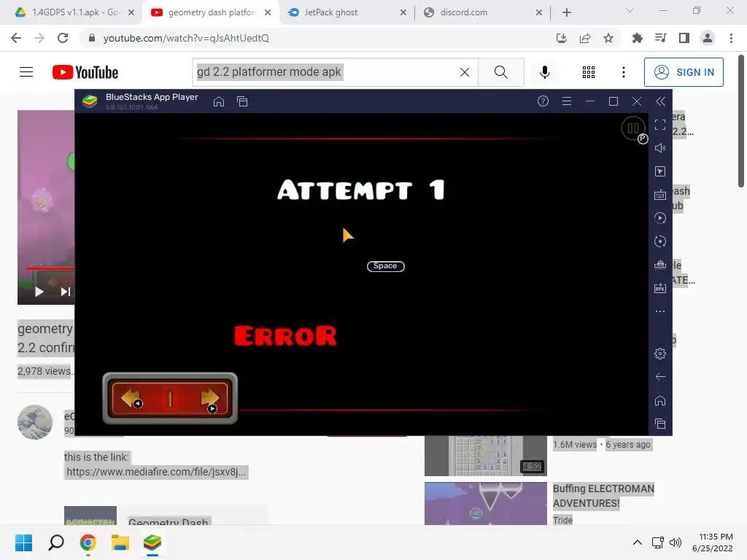Start voice search with microphone icon
The width and height of the screenshot is (747, 560).
[544, 72]
